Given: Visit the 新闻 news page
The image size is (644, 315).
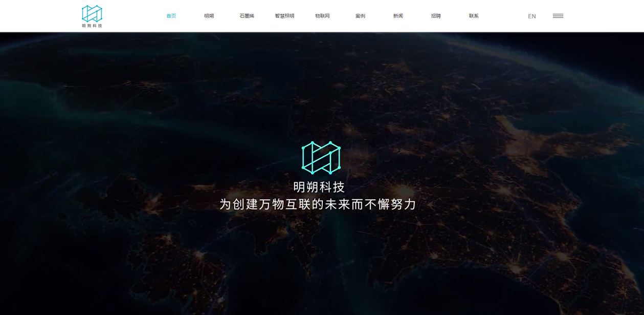Looking at the screenshot, I should click(398, 16).
